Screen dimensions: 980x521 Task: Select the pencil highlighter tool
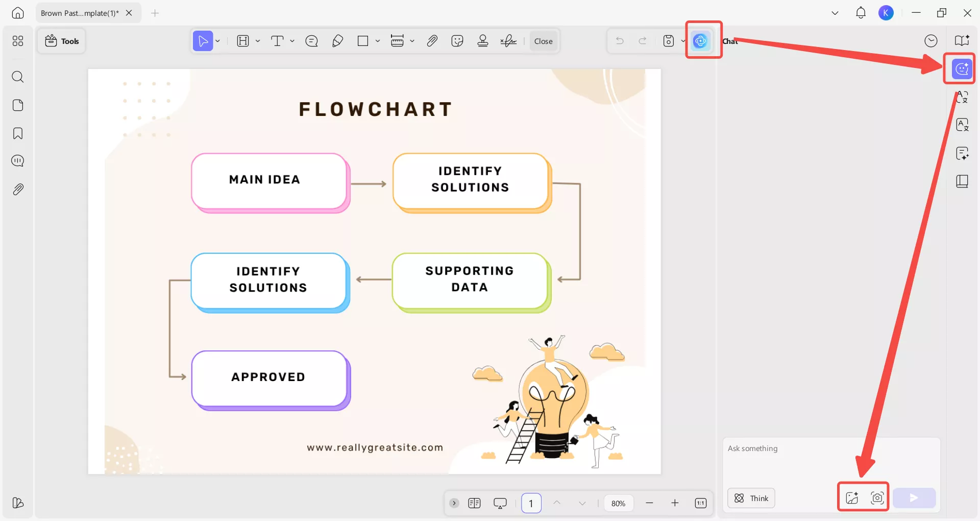pos(337,41)
